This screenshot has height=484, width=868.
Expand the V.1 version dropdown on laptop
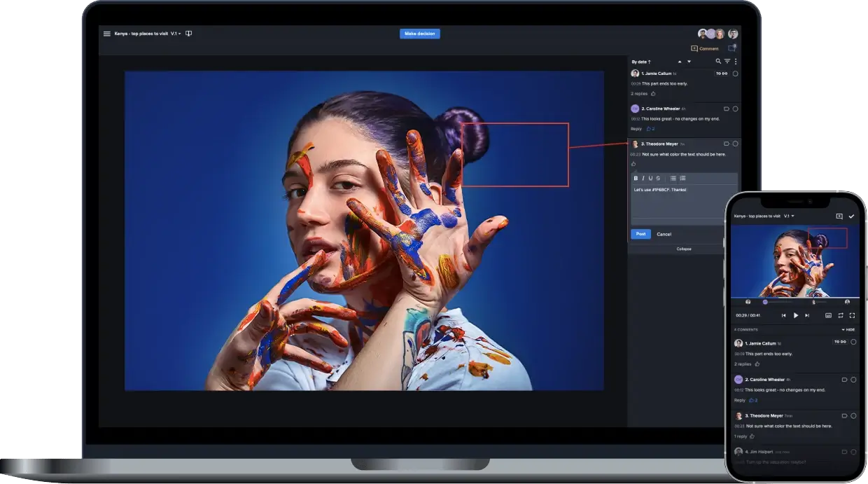[176, 34]
